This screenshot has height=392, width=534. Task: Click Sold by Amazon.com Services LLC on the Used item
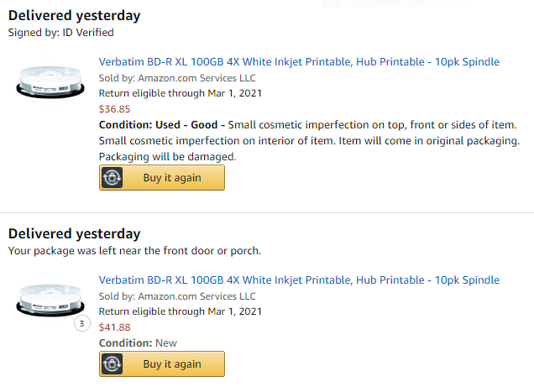point(177,78)
